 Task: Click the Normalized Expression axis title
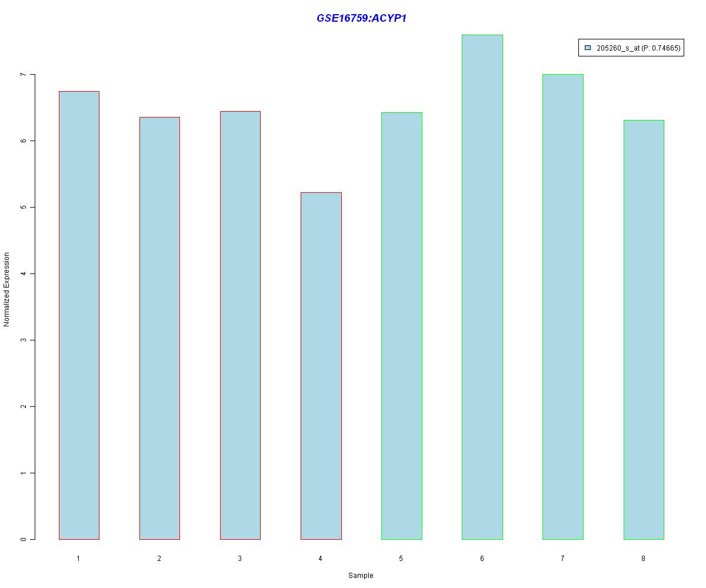(x=6, y=289)
